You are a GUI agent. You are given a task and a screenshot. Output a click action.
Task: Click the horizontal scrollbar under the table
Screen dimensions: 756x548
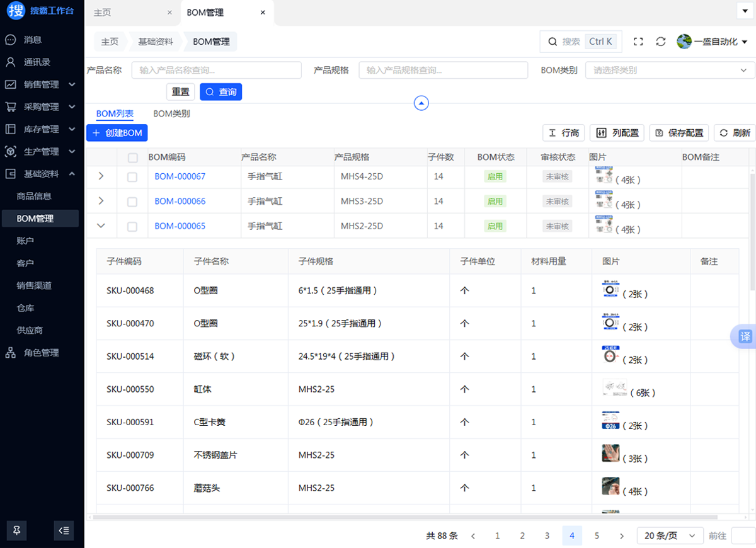coord(403,517)
